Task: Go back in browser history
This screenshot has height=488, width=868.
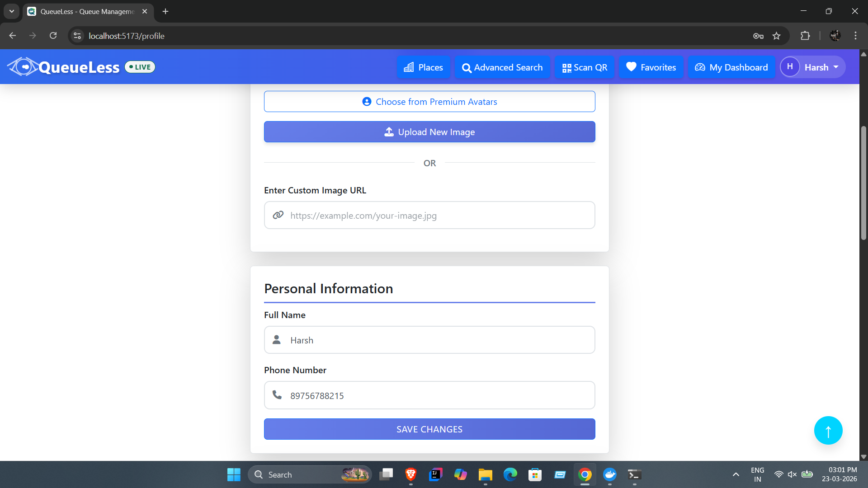Action: click(13, 36)
